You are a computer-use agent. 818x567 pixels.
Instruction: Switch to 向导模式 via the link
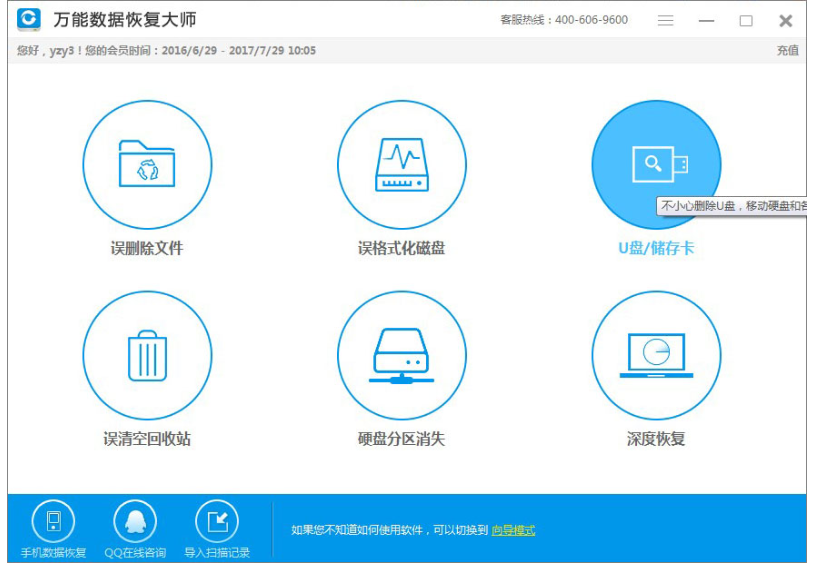[x=513, y=530]
